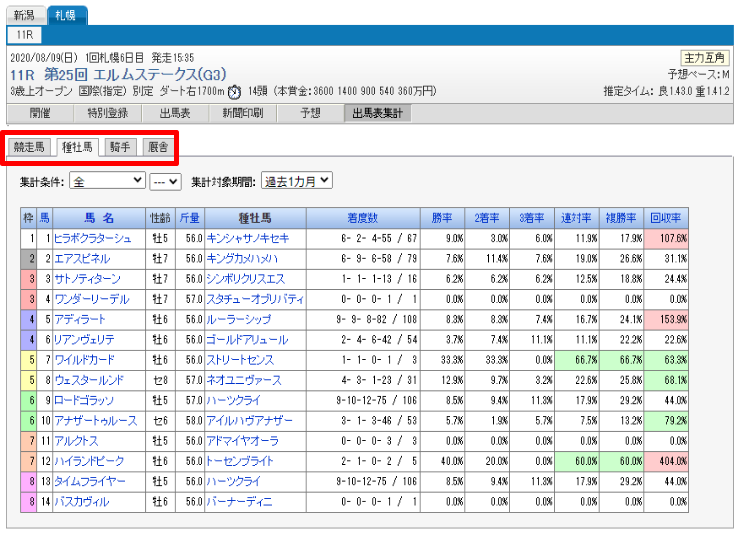This screenshot has height=534, width=738.
Task: Expand the '---' secondary condition dropdown
Action: pyautogui.click(x=164, y=182)
